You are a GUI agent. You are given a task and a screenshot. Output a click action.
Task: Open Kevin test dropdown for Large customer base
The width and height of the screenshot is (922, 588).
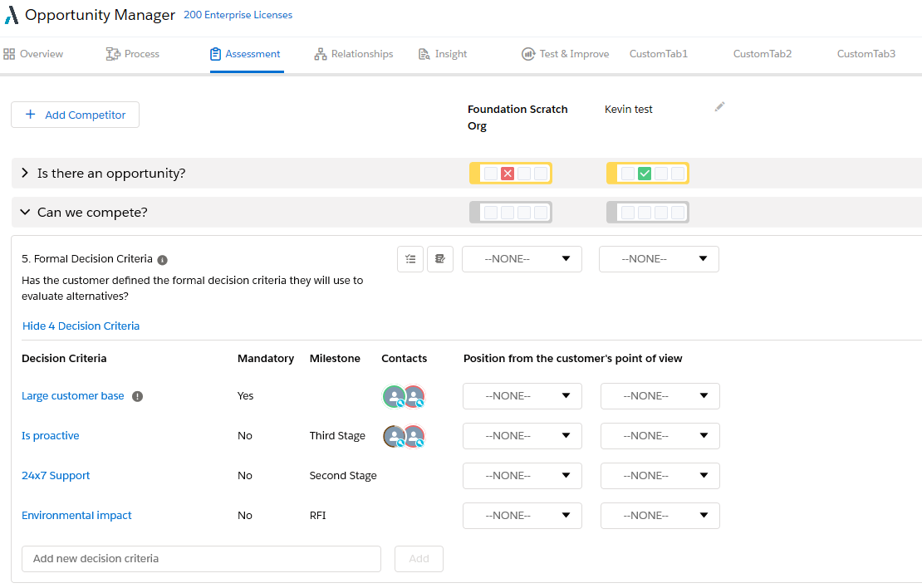[660, 396]
